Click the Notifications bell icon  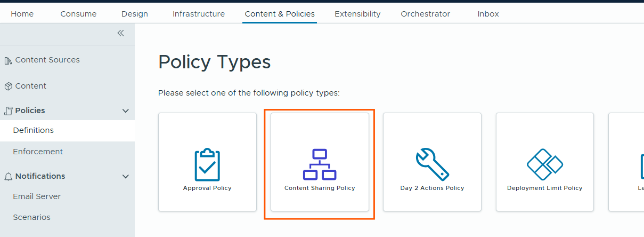tap(8, 176)
